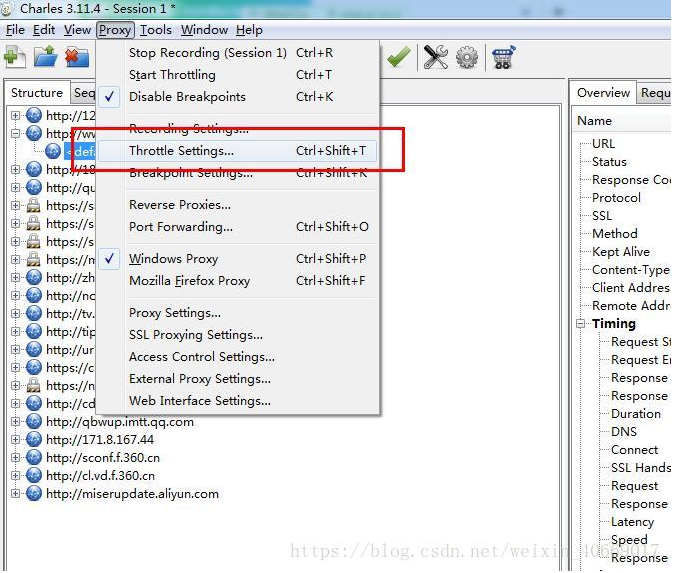Expand the http://cl.vd.f.360.cn tree node
This screenshot has height=573, width=690.
15,475
